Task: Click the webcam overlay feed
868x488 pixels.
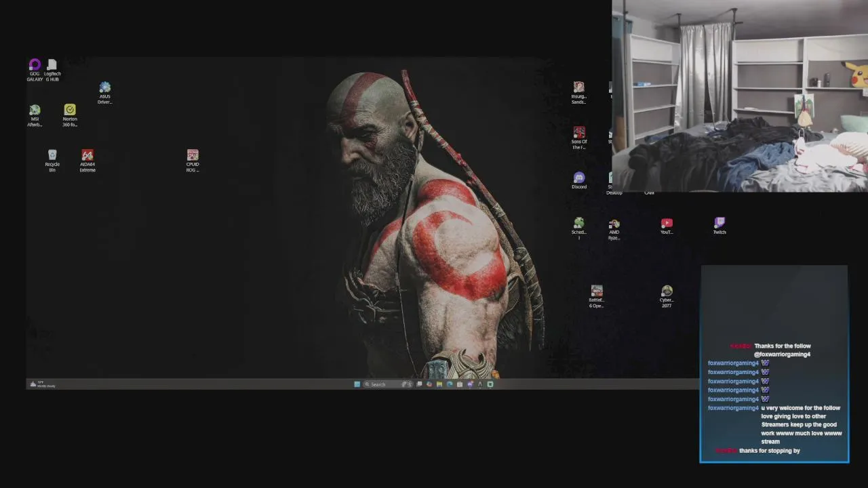Action: point(740,96)
